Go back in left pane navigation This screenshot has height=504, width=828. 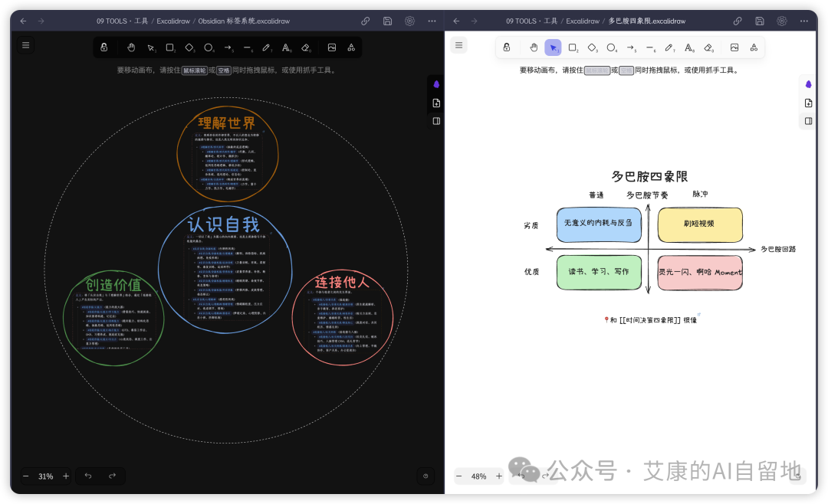[x=23, y=21]
